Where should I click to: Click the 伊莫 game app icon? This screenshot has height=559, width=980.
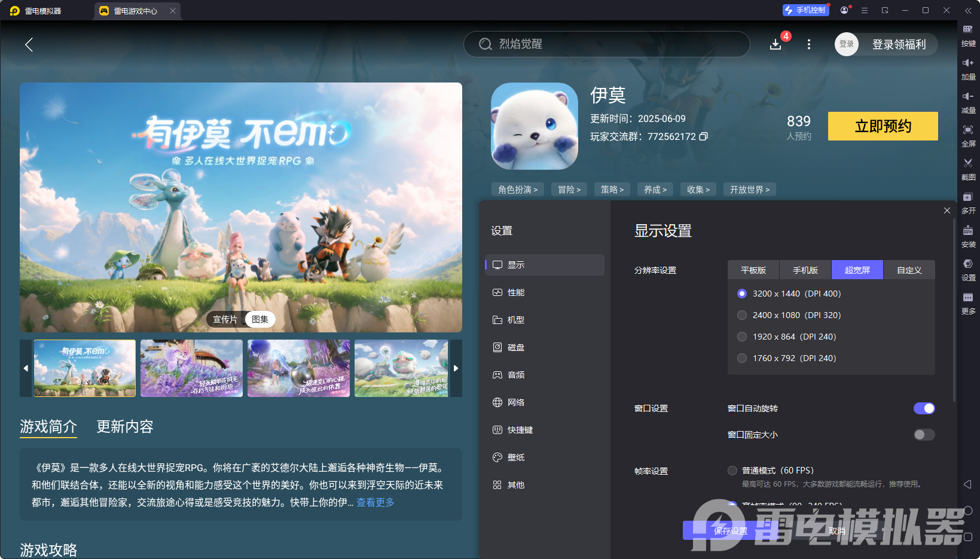(x=535, y=126)
